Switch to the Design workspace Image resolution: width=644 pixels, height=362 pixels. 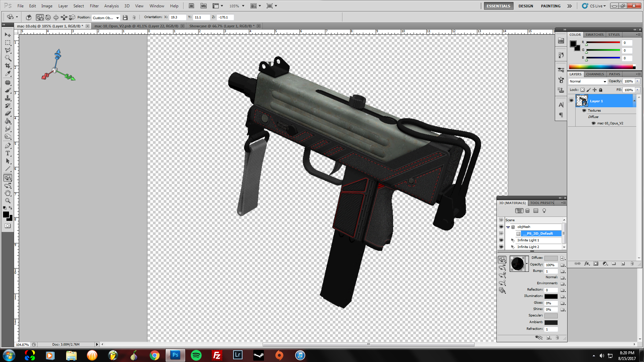[x=525, y=6]
